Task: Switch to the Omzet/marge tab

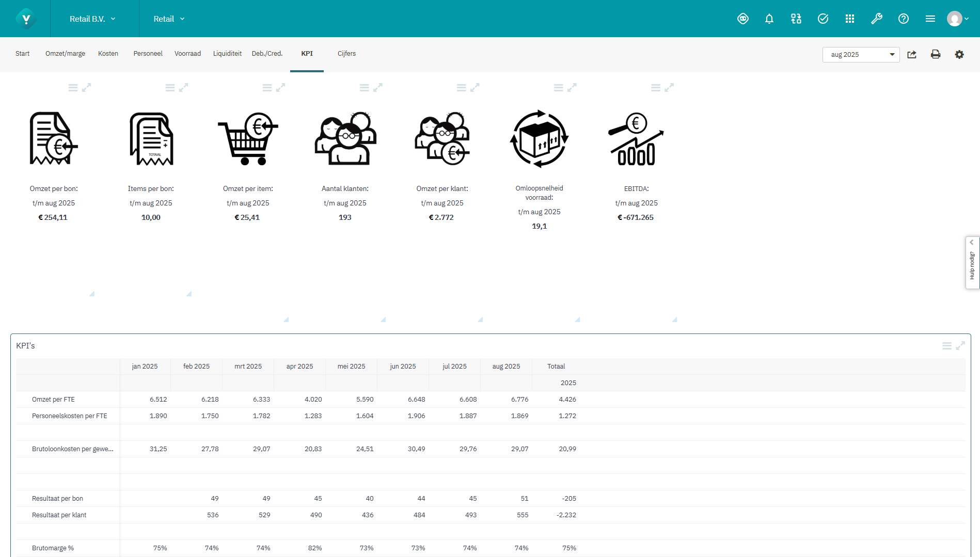Action: 65,53
